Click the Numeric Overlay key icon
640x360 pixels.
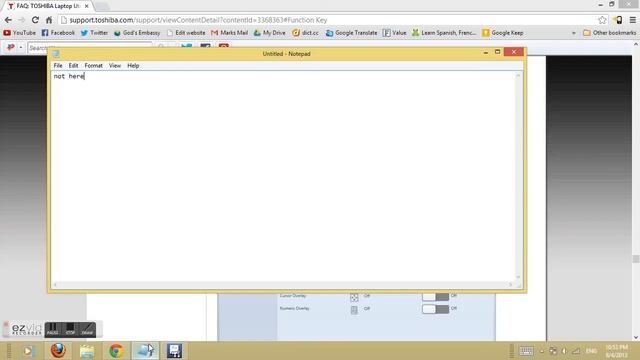354,310
